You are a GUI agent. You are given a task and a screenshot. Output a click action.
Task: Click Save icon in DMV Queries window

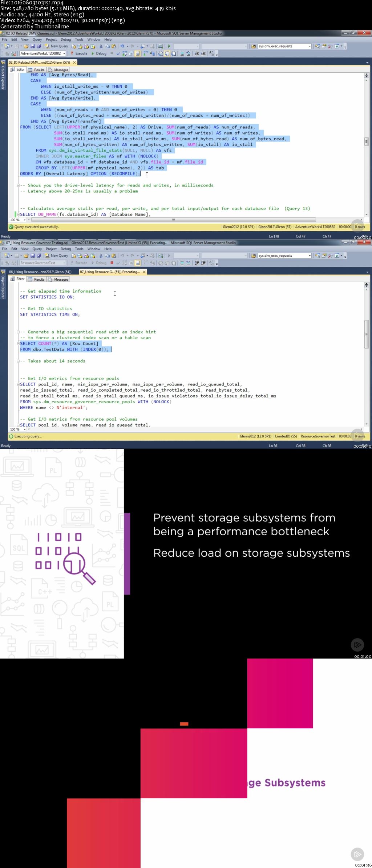(33, 46)
